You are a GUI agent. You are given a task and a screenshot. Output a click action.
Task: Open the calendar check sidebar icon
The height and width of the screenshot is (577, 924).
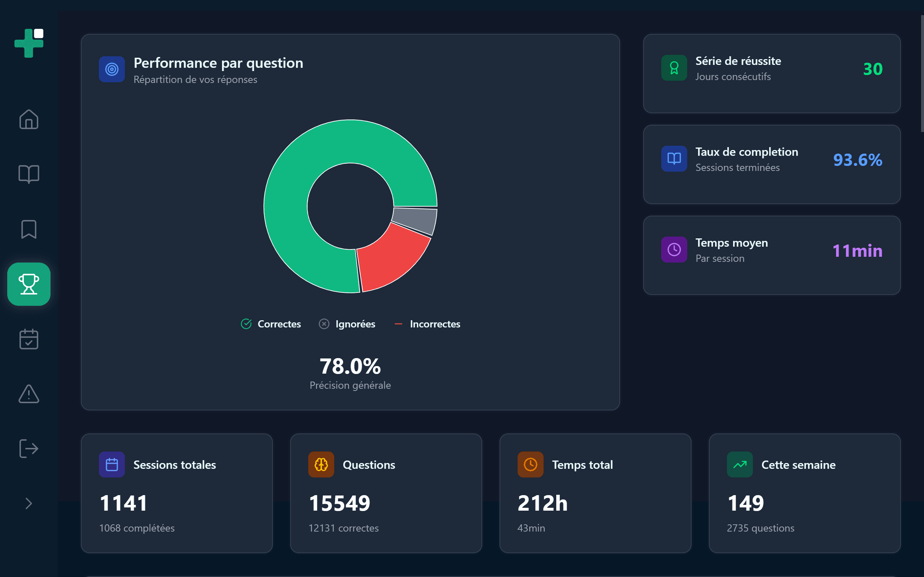click(x=29, y=339)
